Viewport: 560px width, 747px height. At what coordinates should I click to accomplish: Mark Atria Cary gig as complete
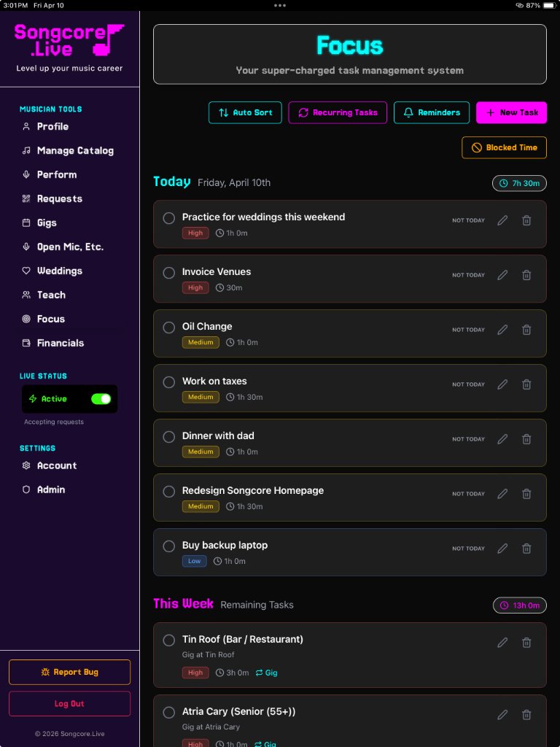click(x=169, y=713)
